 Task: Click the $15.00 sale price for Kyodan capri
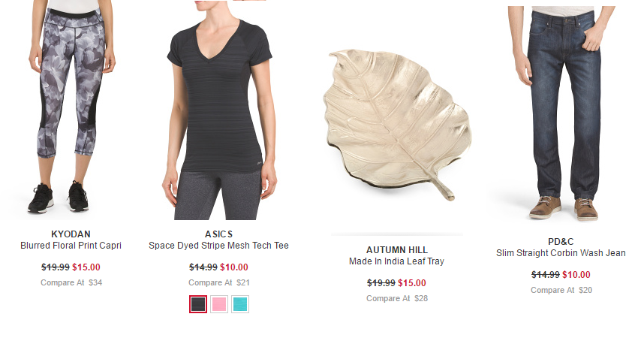86,267
